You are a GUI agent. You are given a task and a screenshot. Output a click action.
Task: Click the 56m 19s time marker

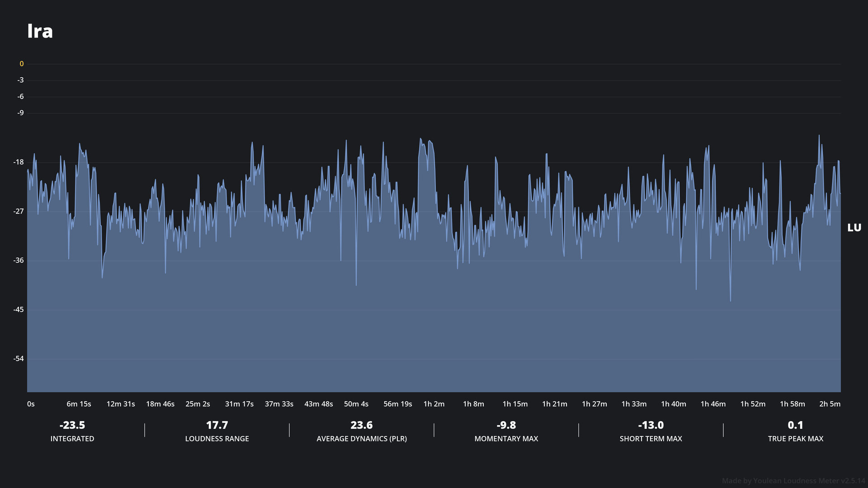pos(398,404)
